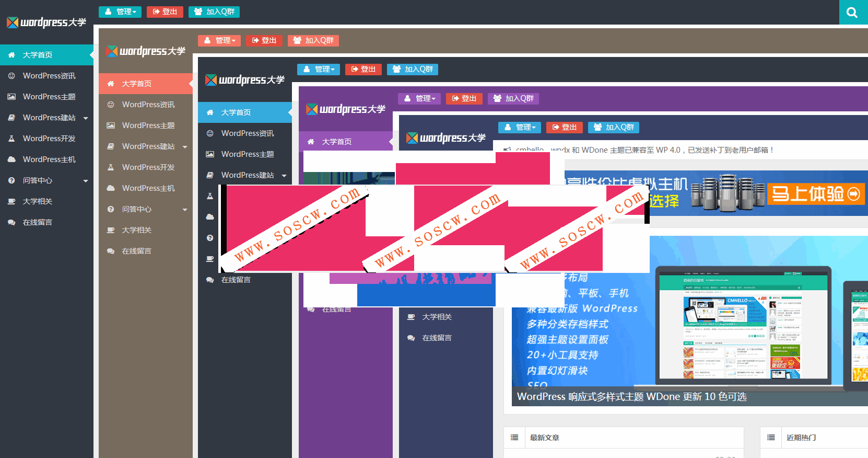
Task: Click the cloud icon for WordPress主机 in the brown sidebar
Action: [111, 188]
